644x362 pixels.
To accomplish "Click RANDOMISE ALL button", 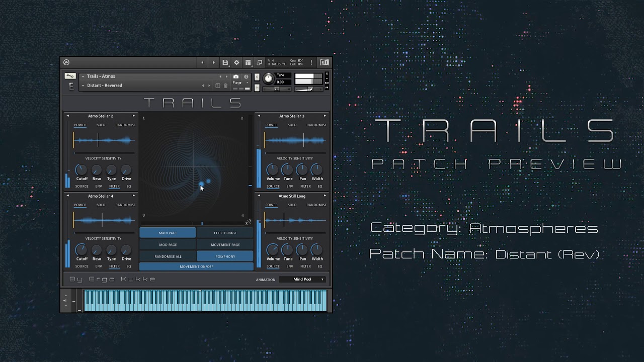I will [168, 256].
